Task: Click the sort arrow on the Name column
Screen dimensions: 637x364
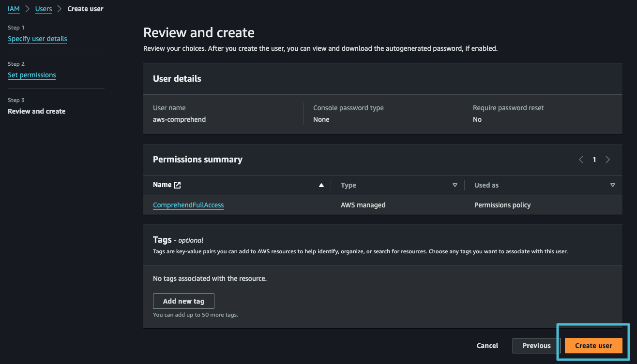Action: [x=321, y=185]
